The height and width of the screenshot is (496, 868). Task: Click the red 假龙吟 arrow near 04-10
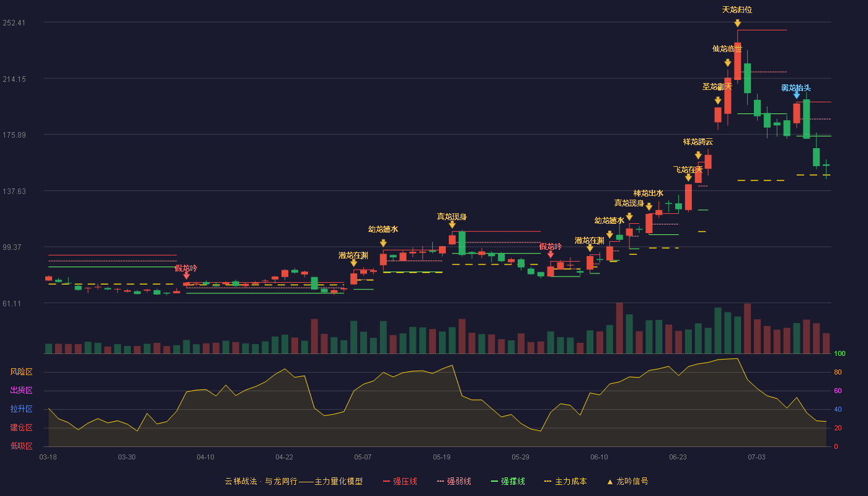187,275
